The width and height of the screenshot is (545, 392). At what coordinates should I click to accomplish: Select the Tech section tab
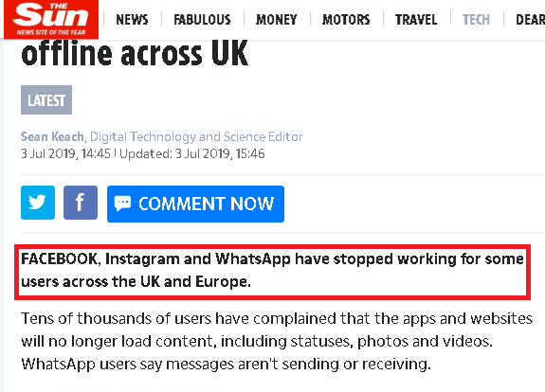point(476,20)
